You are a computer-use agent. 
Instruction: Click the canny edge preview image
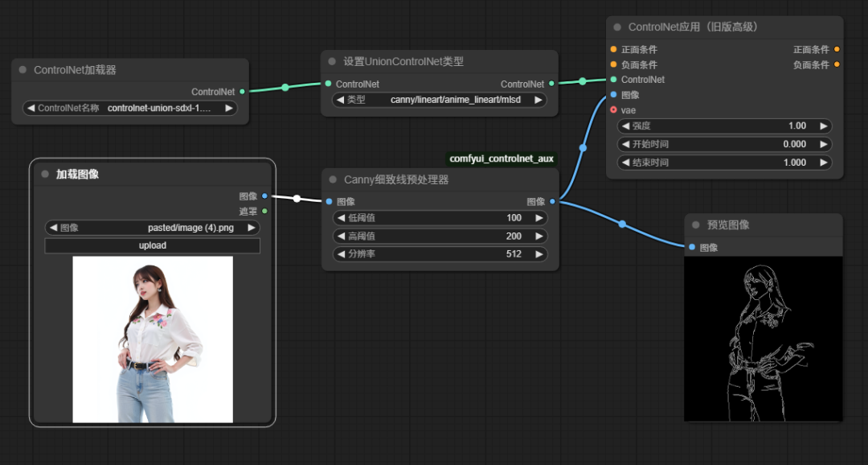point(764,338)
